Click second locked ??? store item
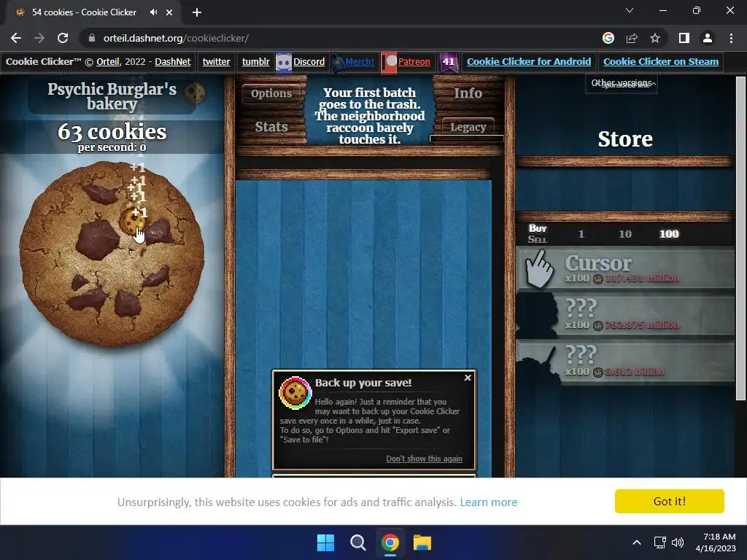747x560 pixels. click(625, 315)
